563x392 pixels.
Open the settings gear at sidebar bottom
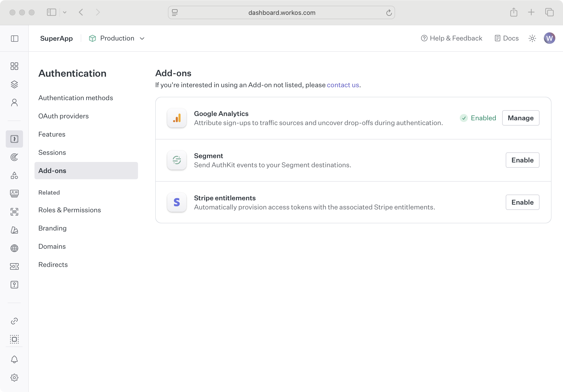14,378
